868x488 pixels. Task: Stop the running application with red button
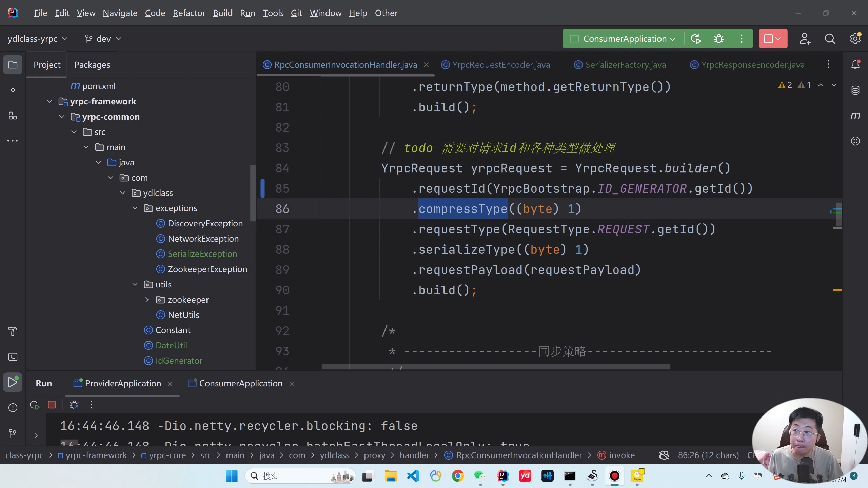[x=768, y=39]
